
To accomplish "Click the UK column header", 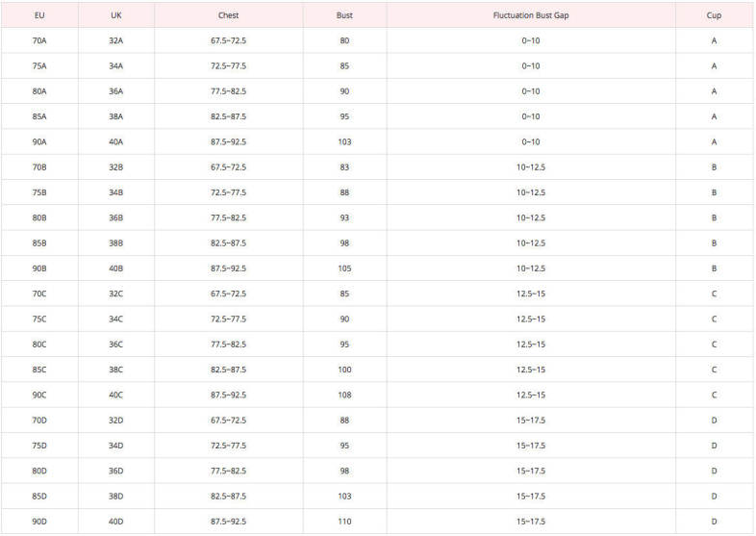I will 116,15.
